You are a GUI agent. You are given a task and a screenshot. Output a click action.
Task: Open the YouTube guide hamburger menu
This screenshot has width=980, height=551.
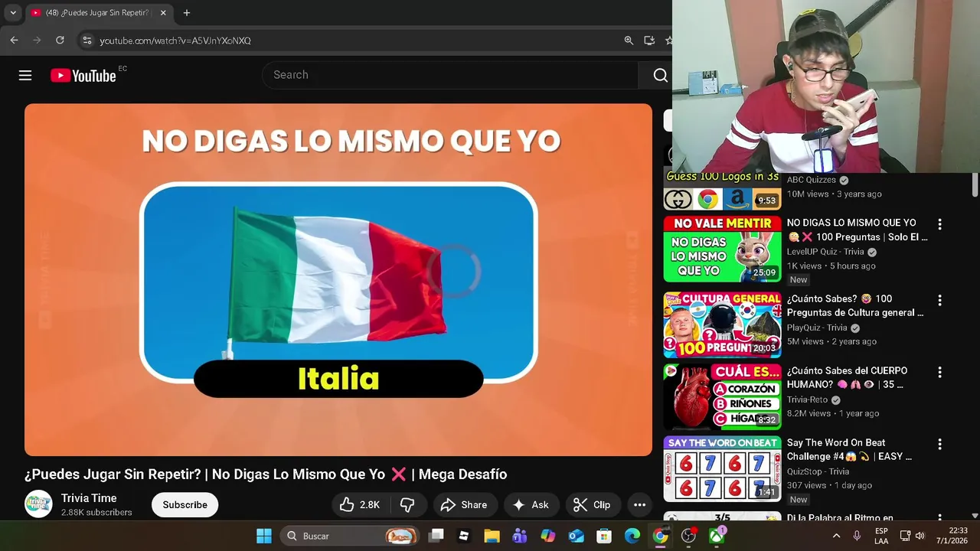click(25, 75)
